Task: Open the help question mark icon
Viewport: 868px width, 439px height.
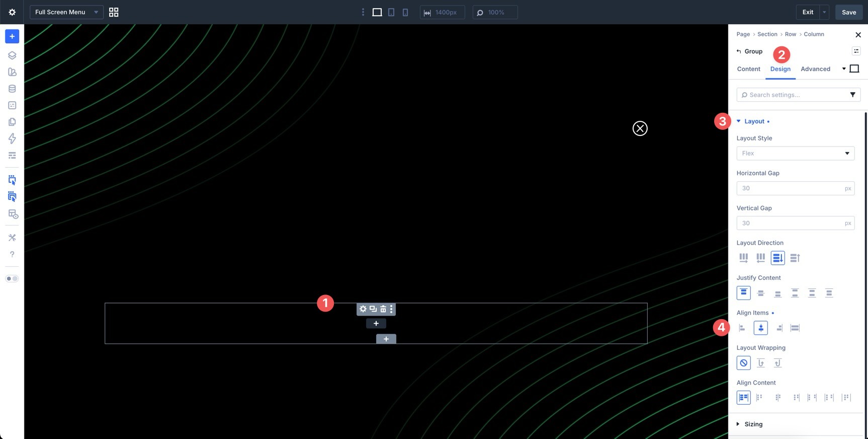Action: click(x=12, y=254)
